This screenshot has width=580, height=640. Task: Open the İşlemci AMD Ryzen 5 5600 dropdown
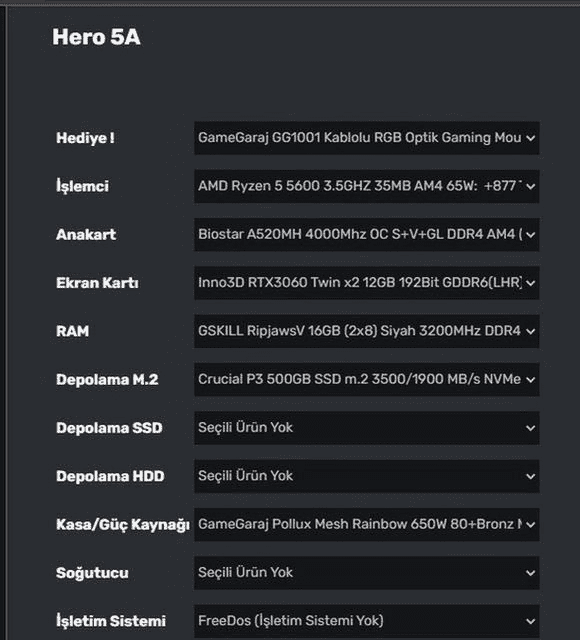(x=367, y=186)
